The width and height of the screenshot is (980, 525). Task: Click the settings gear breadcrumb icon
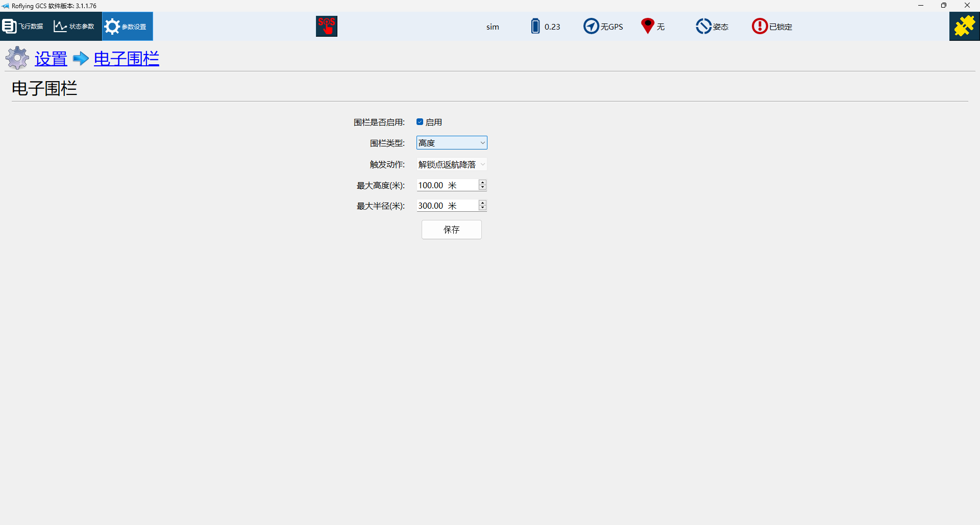[17, 58]
